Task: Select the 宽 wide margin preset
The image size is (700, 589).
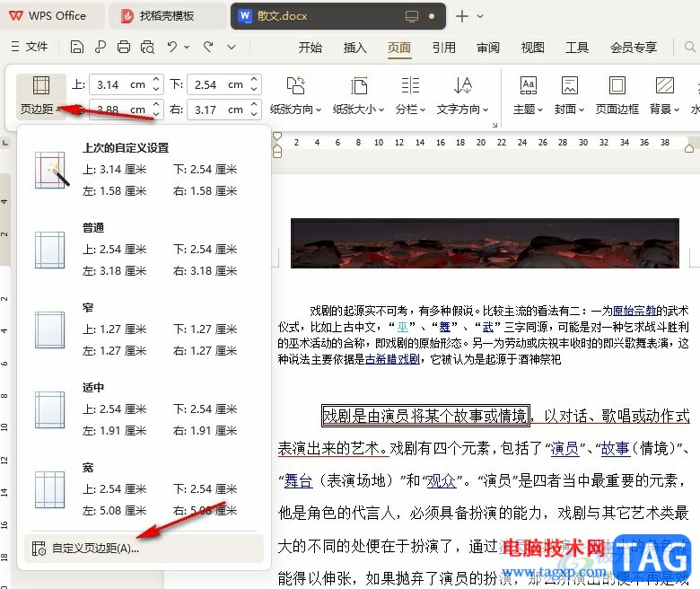Action: click(144, 489)
